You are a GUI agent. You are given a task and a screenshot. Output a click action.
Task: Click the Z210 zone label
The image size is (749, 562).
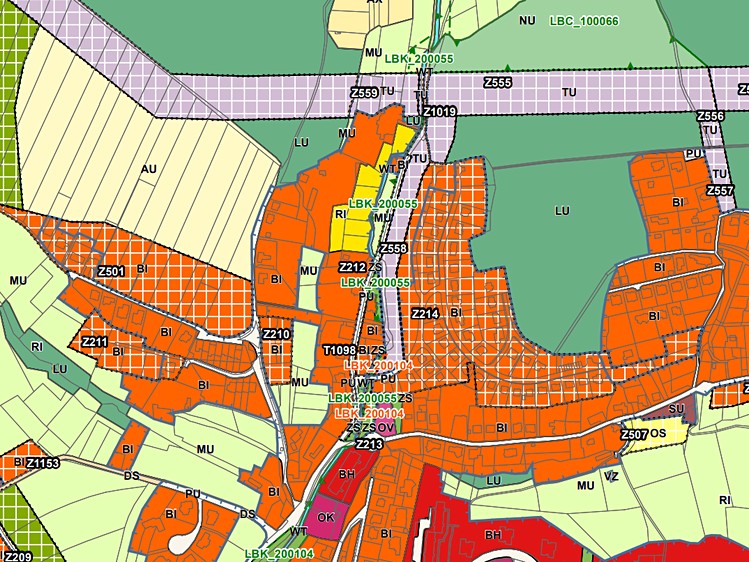coord(277,334)
